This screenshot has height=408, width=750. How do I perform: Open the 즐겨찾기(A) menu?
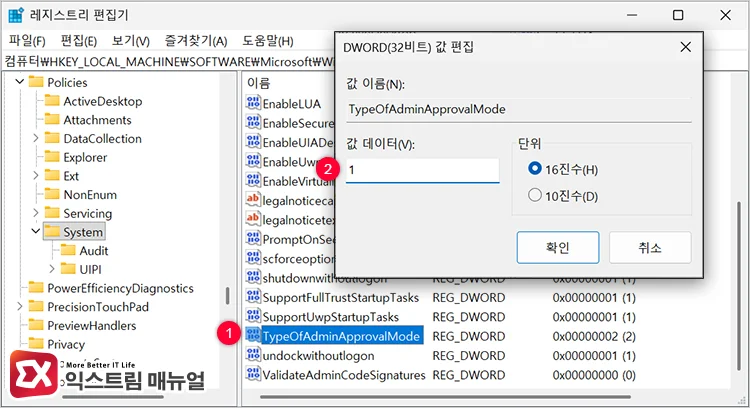[x=196, y=41]
